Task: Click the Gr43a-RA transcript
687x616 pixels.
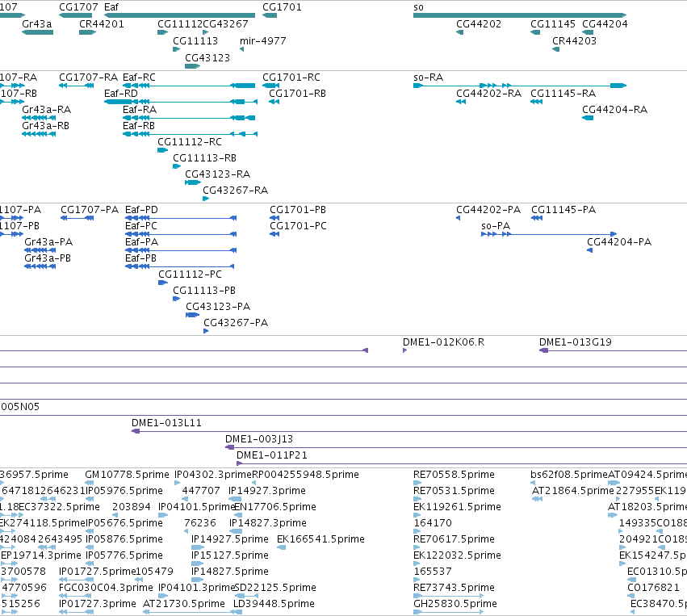Action: click(39, 118)
